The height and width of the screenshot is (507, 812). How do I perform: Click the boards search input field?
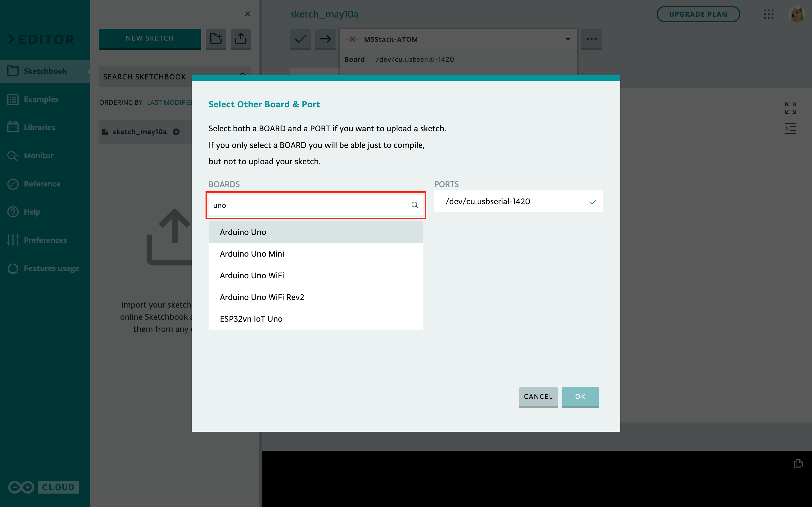(309, 205)
